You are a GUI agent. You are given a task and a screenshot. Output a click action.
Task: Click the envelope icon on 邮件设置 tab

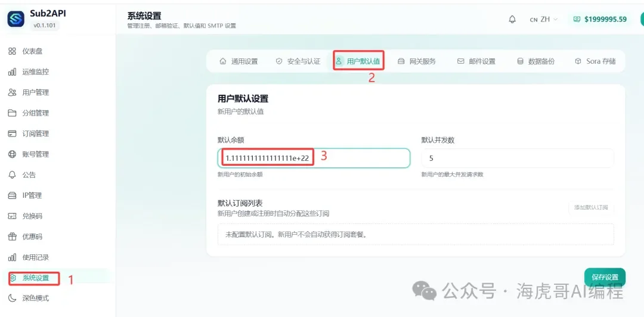[x=461, y=61]
